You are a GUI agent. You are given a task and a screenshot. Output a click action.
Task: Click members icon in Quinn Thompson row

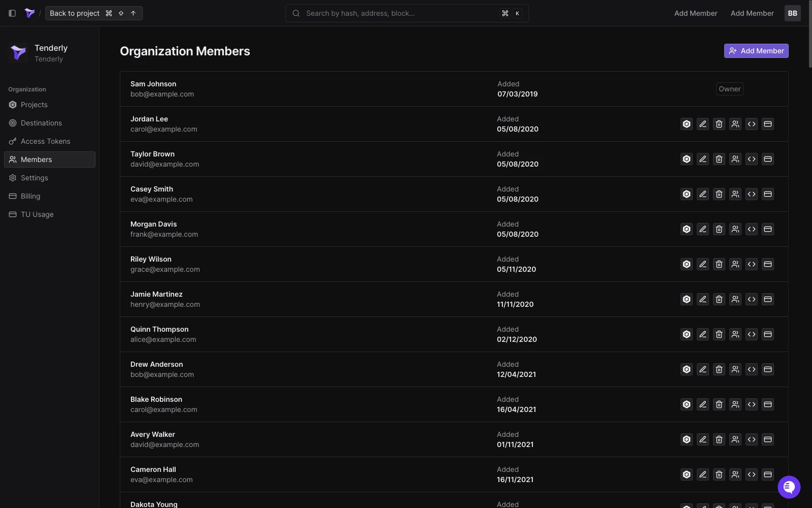click(x=735, y=334)
